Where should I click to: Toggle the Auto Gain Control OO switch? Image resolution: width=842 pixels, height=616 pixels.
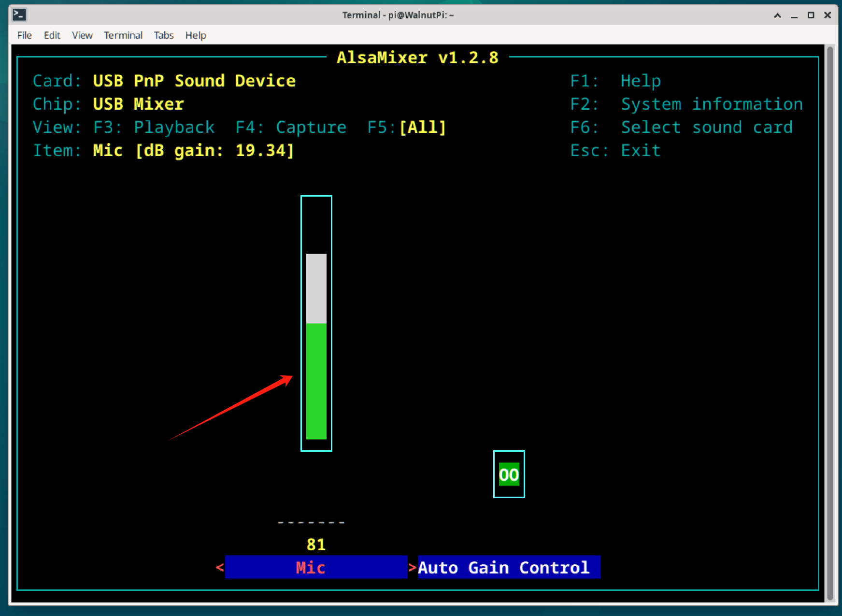[509, 474]
